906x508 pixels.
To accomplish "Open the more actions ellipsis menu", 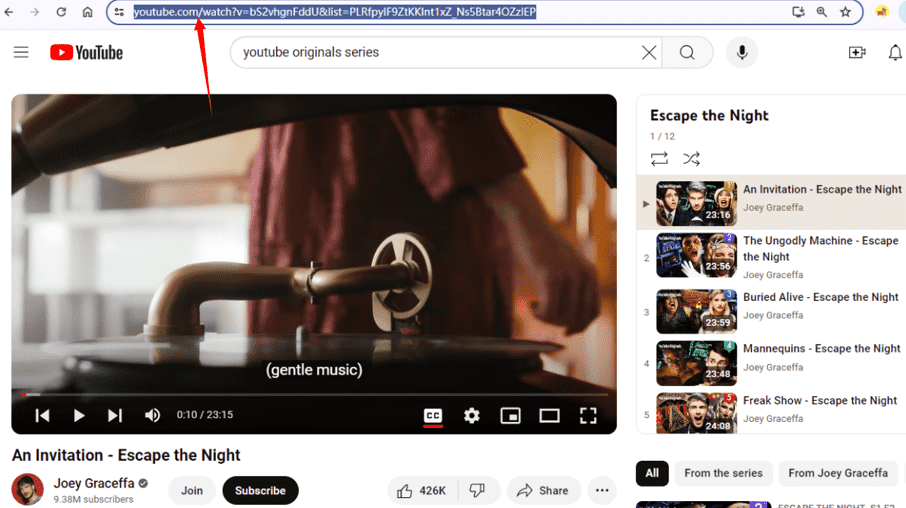I will [x=602, y=490].
